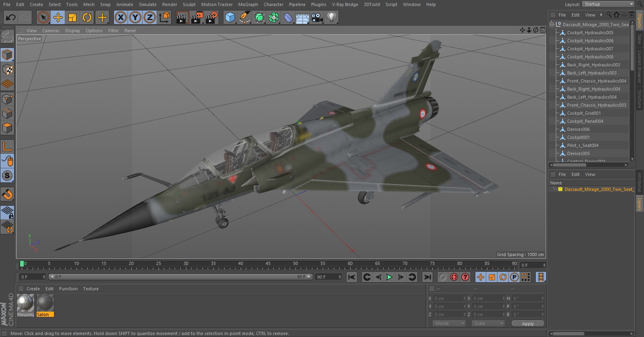Add a deformer object

(288, 17)
